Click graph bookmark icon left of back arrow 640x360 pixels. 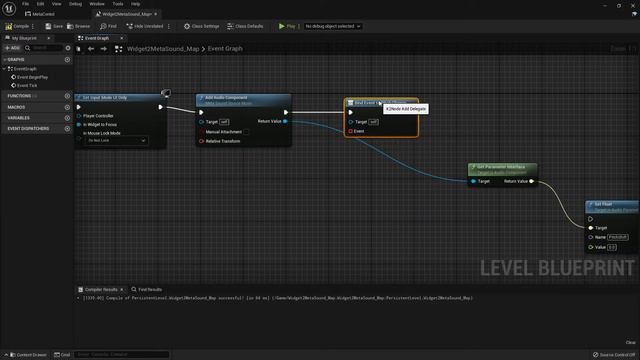[x=78, y=49]
